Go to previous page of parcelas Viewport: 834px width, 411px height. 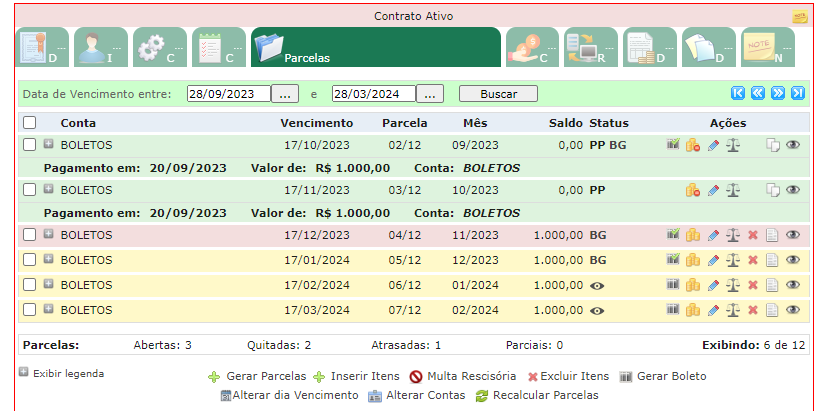757,94
